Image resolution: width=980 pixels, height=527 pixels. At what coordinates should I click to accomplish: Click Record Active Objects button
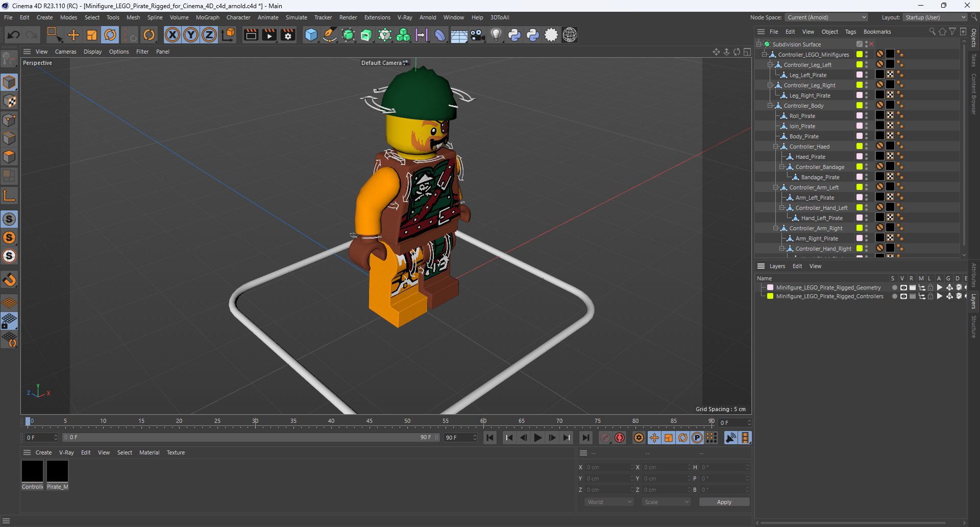coord(605,438)
